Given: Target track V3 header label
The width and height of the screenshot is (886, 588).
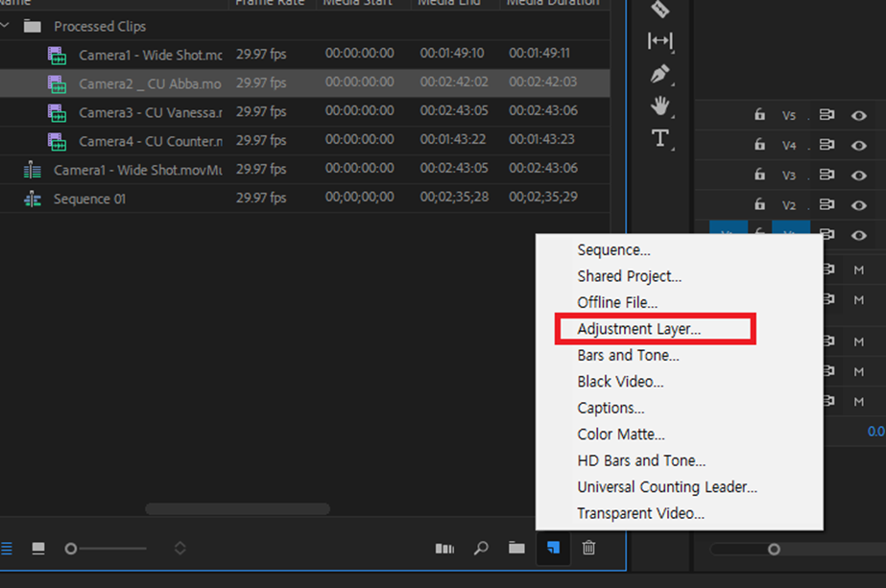Looking at the screenshot, I should tap(789, 176).
